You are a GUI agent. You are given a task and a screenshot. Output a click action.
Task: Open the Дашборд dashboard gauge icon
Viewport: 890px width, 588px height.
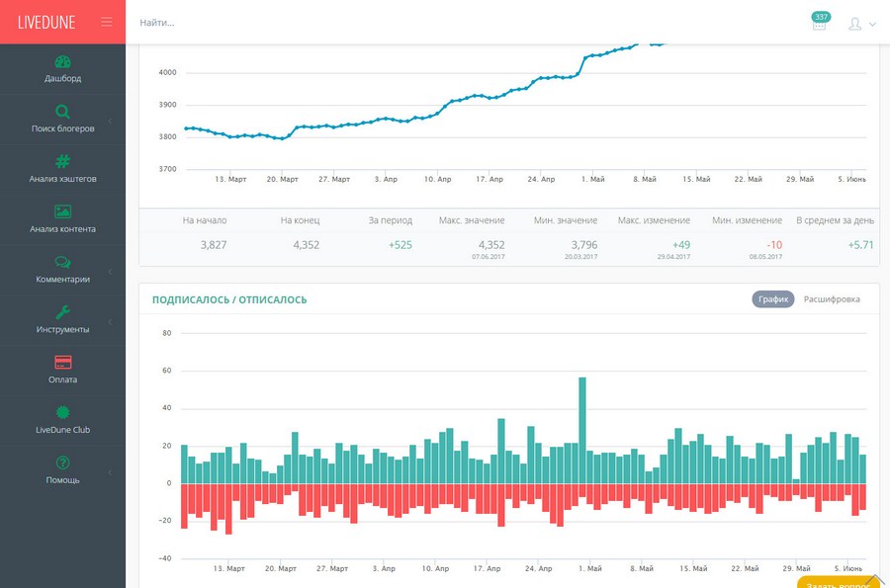click(x=62, y=62)
